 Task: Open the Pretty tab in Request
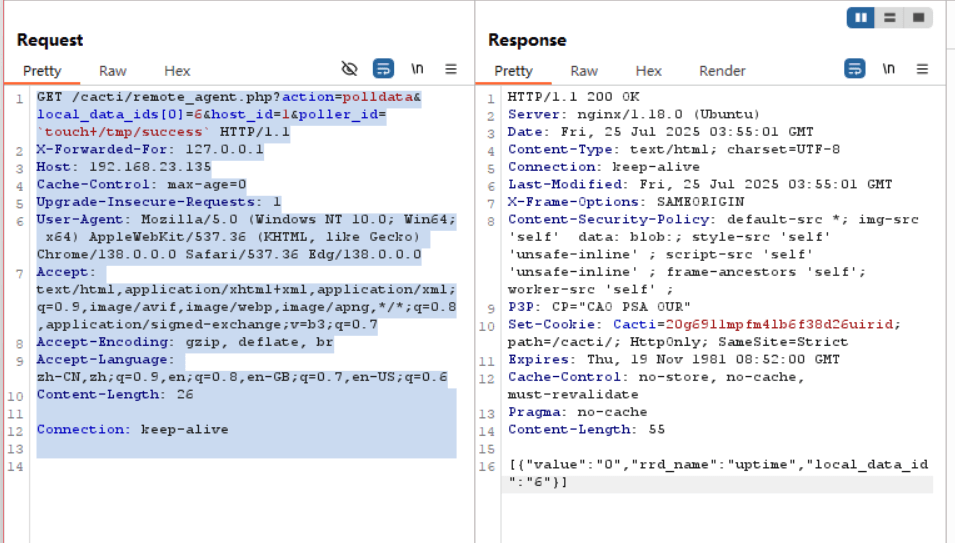[x=42, y=71]
